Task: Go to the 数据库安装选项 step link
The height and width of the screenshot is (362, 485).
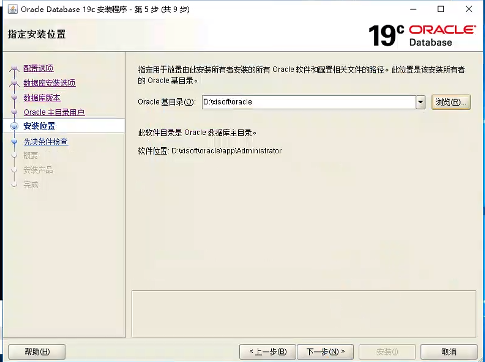Action: point(50,83)
